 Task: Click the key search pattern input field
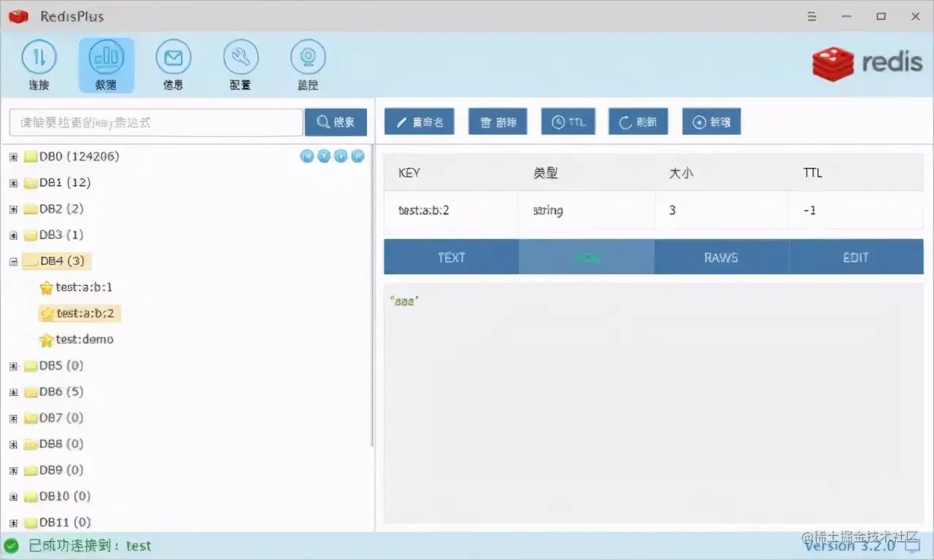point(156,122)
